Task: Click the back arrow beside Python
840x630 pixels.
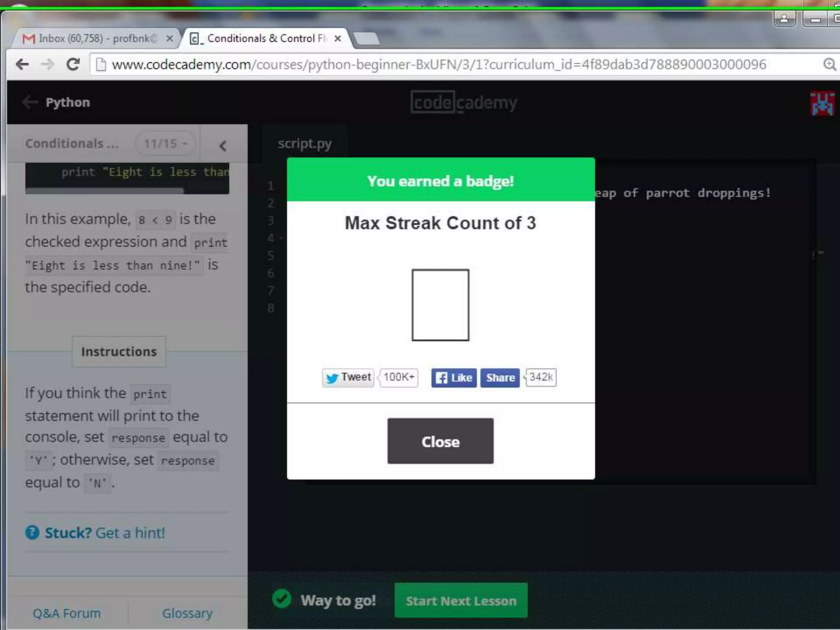Action: 30,102
